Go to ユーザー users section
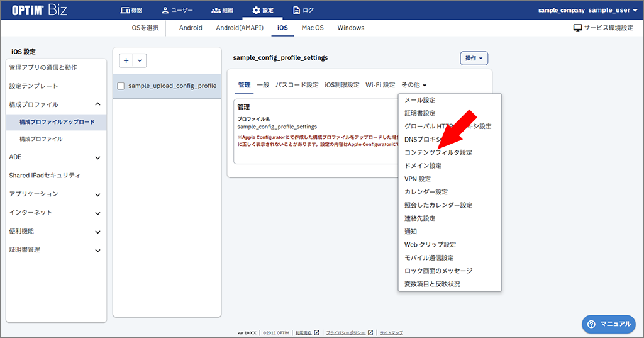This screenshot has width=644, height=338. [x=177, y=10]
